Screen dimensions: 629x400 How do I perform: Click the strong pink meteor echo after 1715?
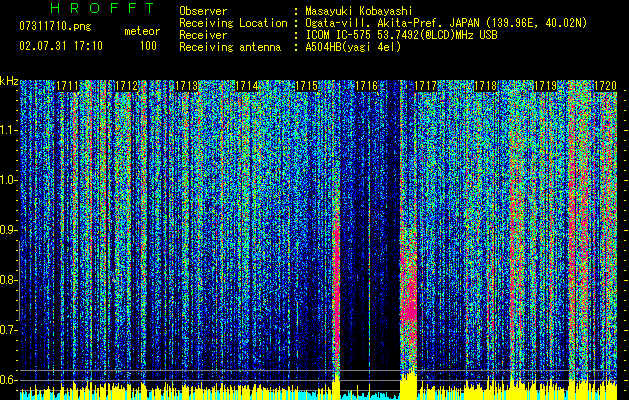(x=336, y=289)
